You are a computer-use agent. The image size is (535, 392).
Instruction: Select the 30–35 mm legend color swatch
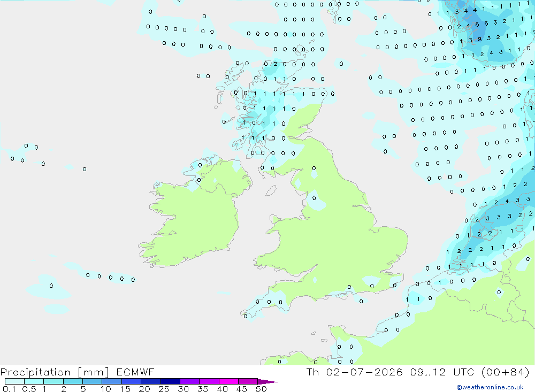tap(190, 381)
